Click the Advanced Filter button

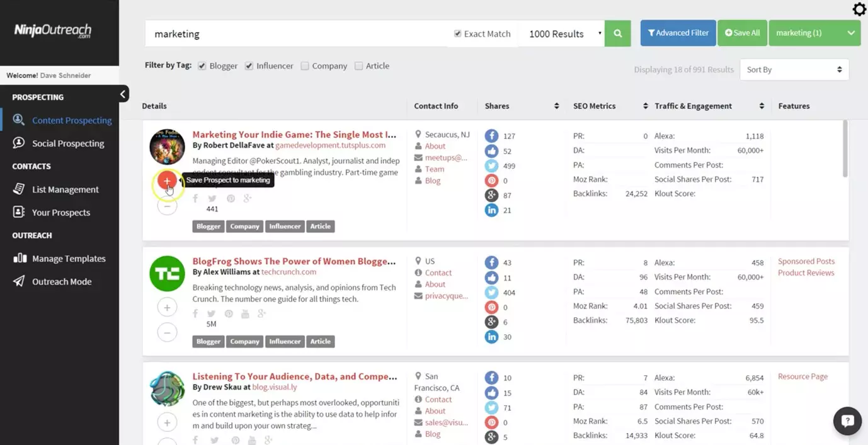pos(678,33)
